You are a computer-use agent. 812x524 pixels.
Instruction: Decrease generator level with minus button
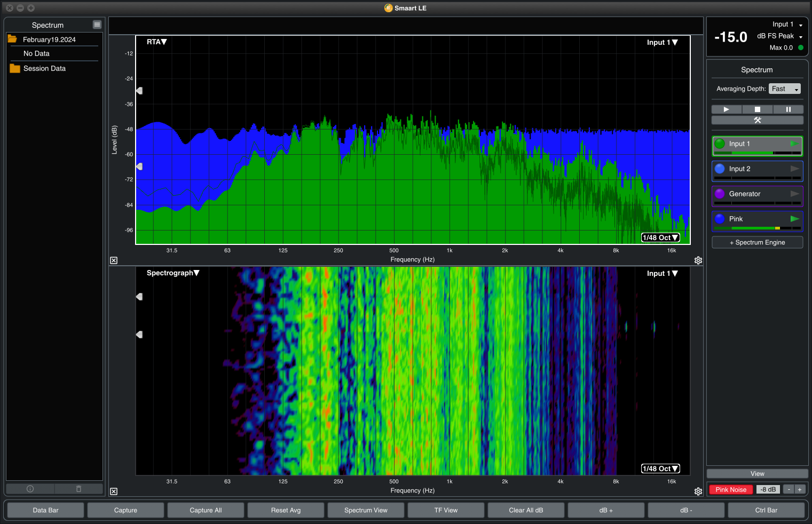(789, 489)
